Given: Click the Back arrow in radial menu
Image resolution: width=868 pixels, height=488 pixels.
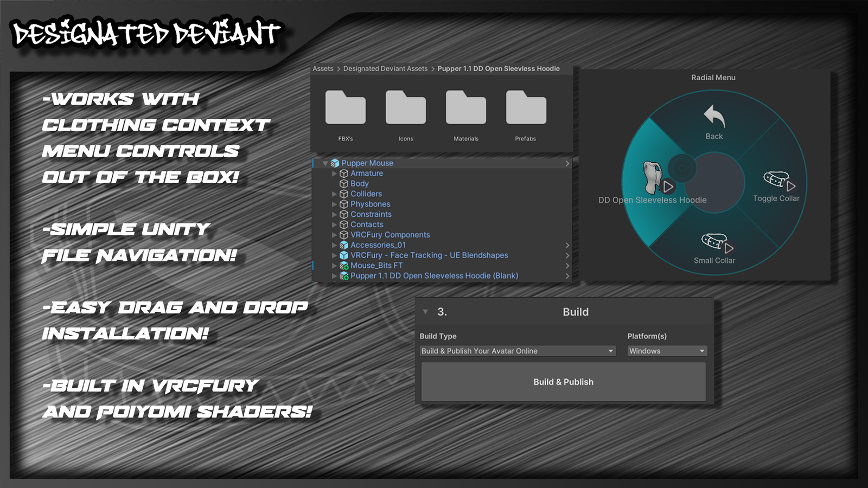Looking at the screenshot, I should click(714, 117).
